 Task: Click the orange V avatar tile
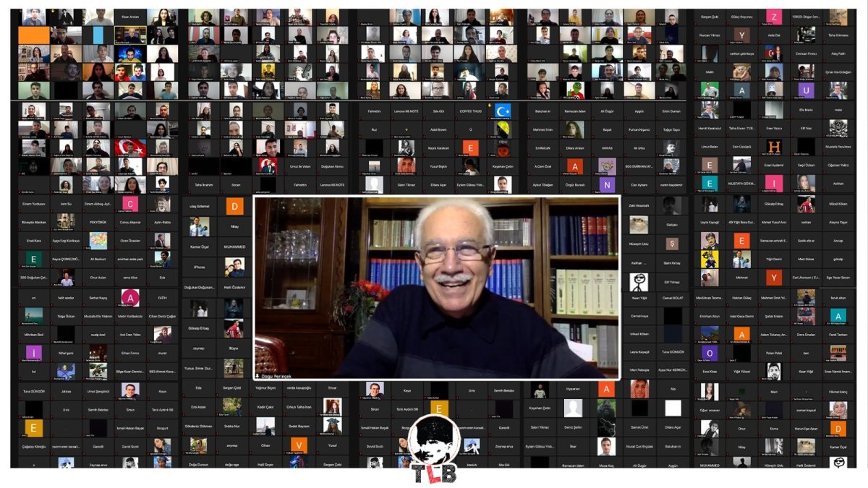(299, 445)
